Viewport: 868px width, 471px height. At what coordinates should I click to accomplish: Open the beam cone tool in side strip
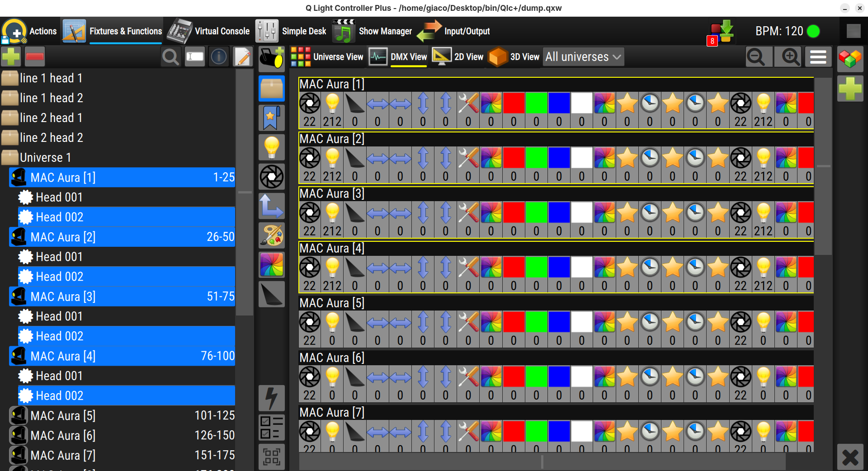[x=272, y=294]
